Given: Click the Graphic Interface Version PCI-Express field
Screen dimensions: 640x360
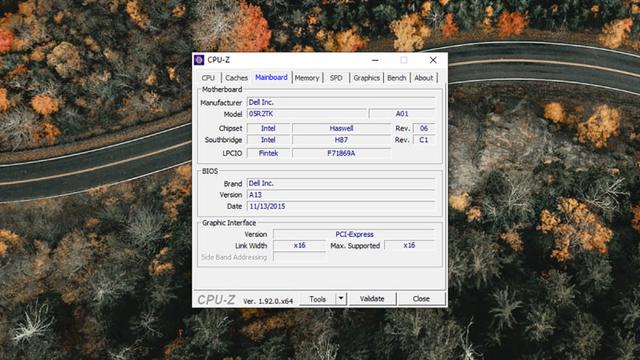Looking at the screenshot, I should [354, 234].
